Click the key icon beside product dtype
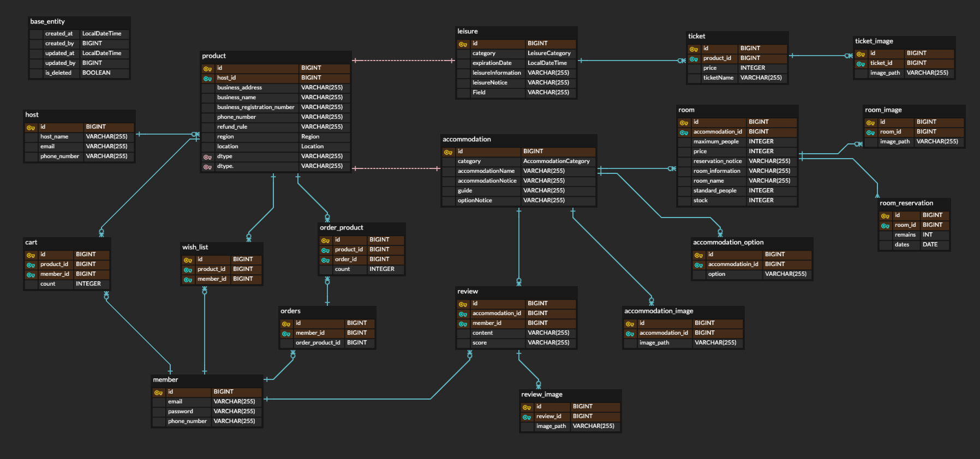The height and width of the screenshot is (459, 980). click(207, 157)
